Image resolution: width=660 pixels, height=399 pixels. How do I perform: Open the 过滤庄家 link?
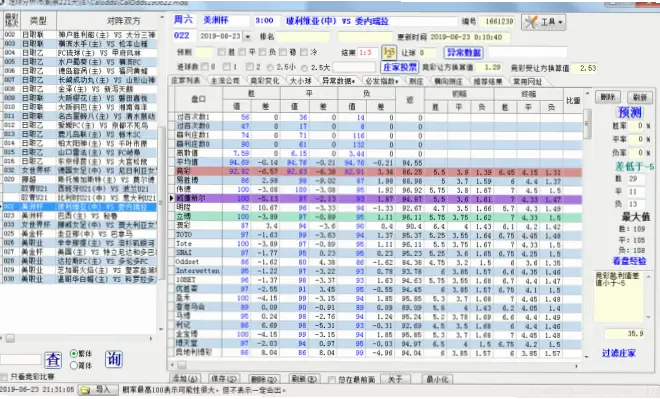point(618,353)
